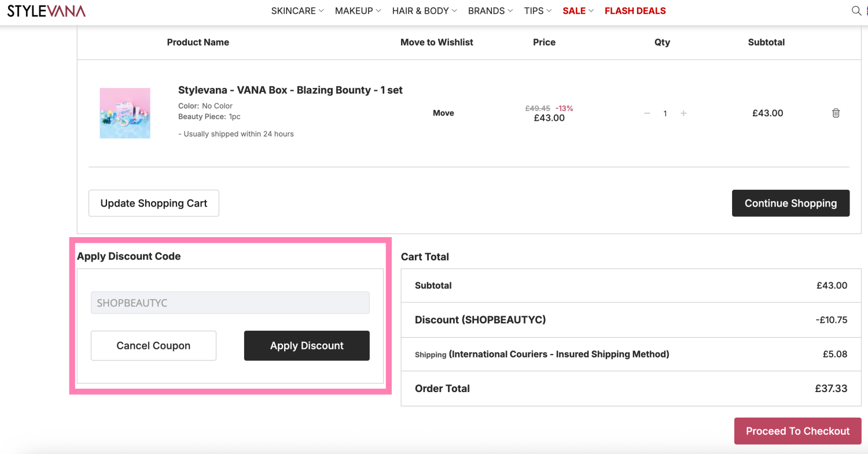
Task: Select the discount amount -£10.75
Action: (831, 320)
